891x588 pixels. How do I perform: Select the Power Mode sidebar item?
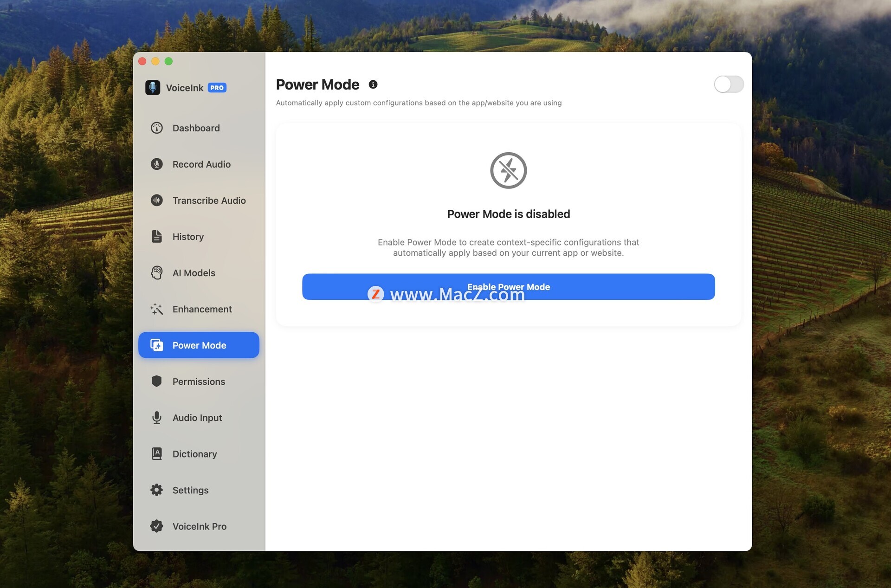click(199, 345)
